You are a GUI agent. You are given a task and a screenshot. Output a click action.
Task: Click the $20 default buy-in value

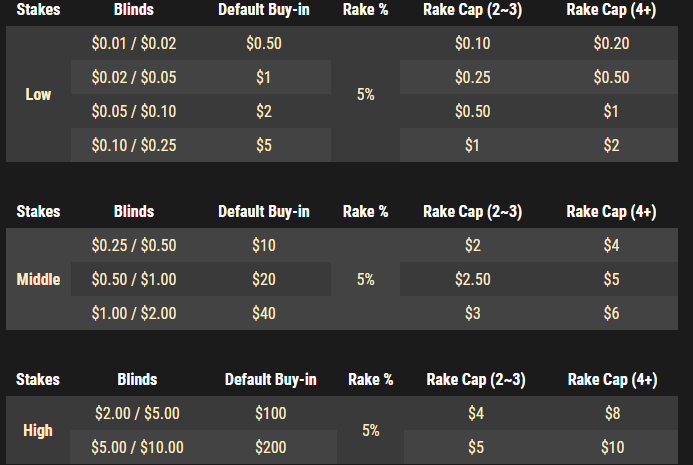264,280
